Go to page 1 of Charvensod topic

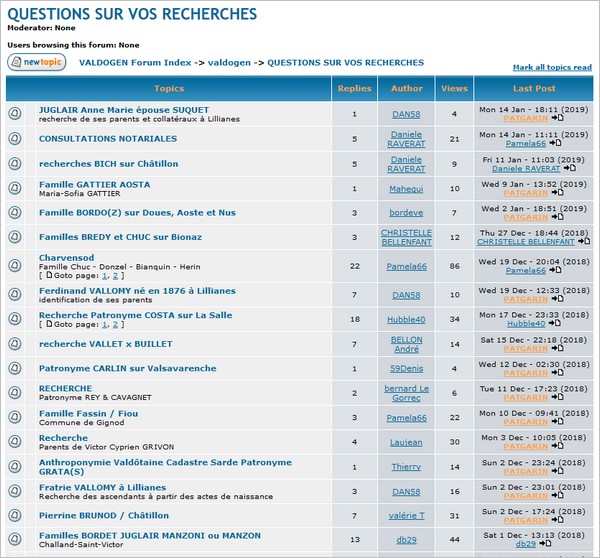104,276
